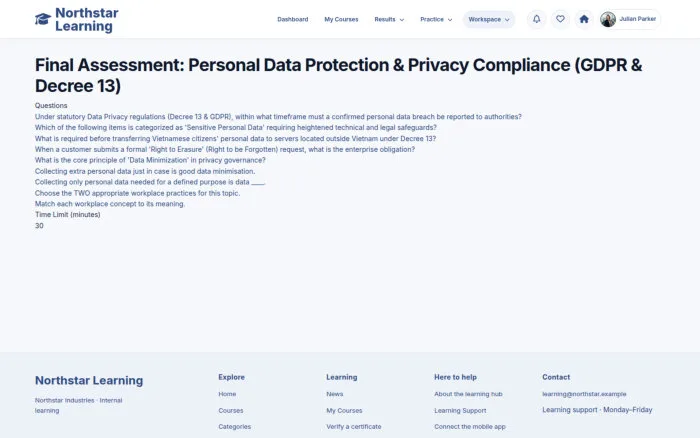Select the 'Sensitive Personal Data' question
The image size is (700, 438).
pyautogui.click(x=236, y=127)
